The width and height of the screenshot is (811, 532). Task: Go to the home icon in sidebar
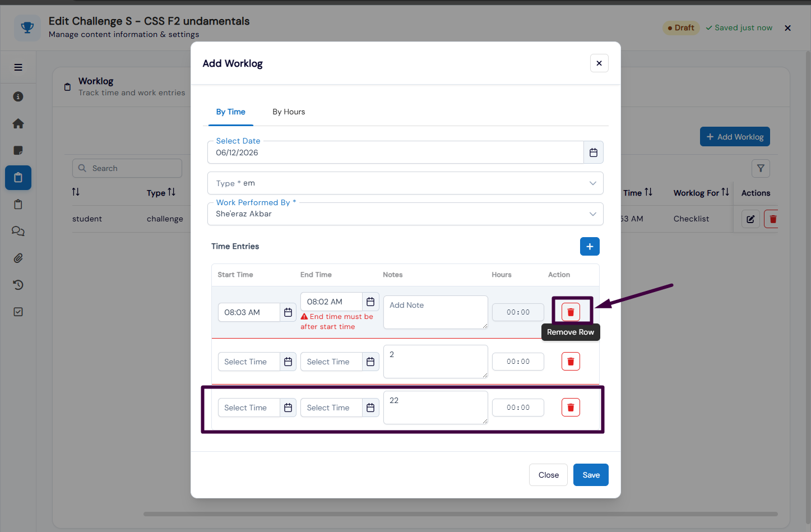(x=18, y=123)
